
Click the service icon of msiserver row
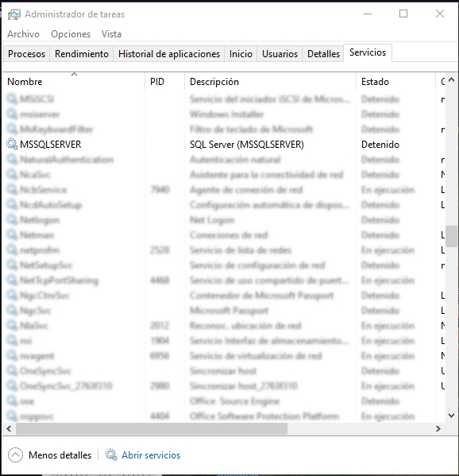(x=12, y=114)
